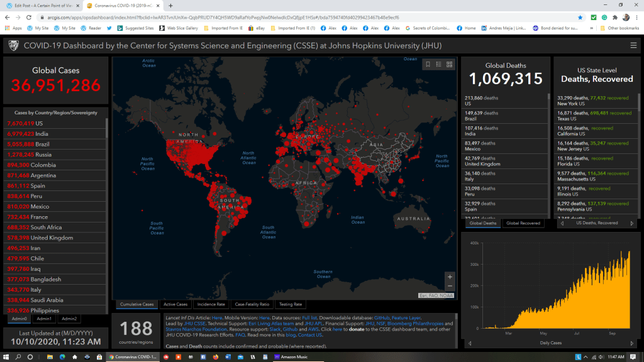Image resolution: width=644 pixels, height=362 pixels.
Task: Open the GitHub database link
Action: [382, 319]
